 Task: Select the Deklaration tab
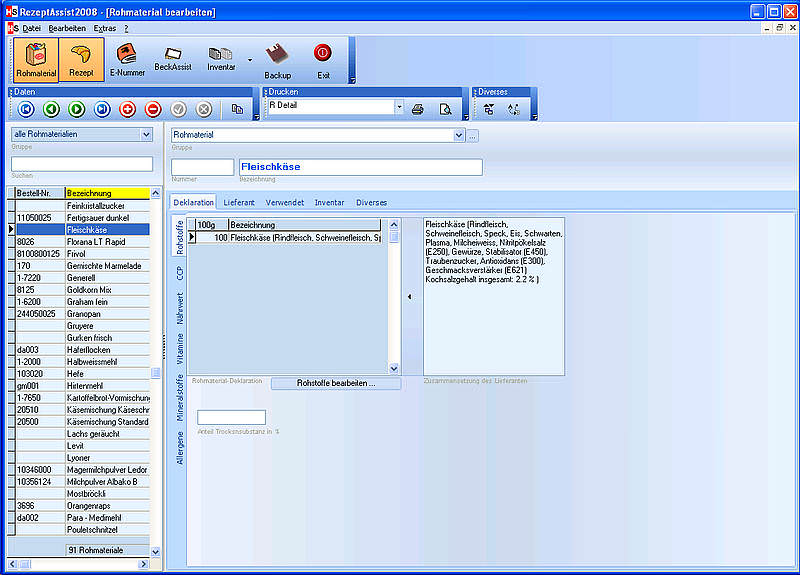(193, 203)
